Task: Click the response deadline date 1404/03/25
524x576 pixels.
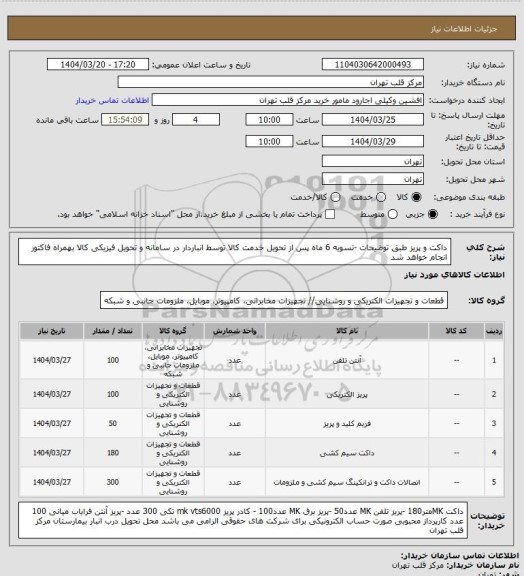Action: [x=373, y=120]
